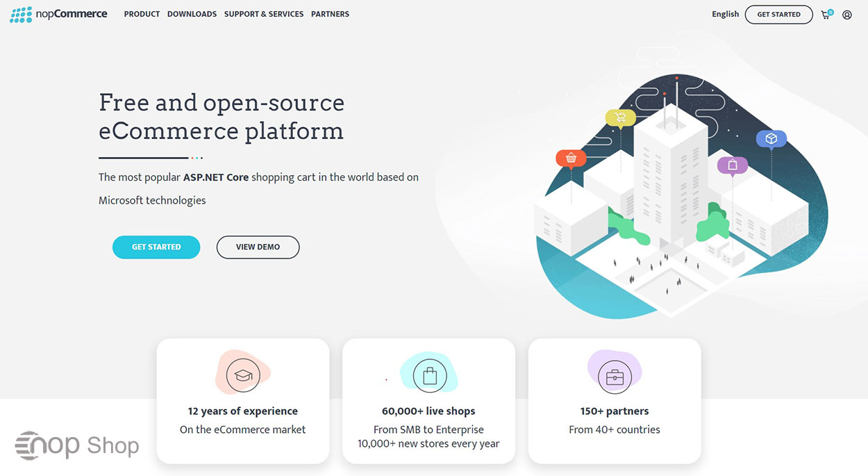Click the blue GET STARTED button
The width and height of the screenshot is (868, 476).
click(x=156, y=247)
